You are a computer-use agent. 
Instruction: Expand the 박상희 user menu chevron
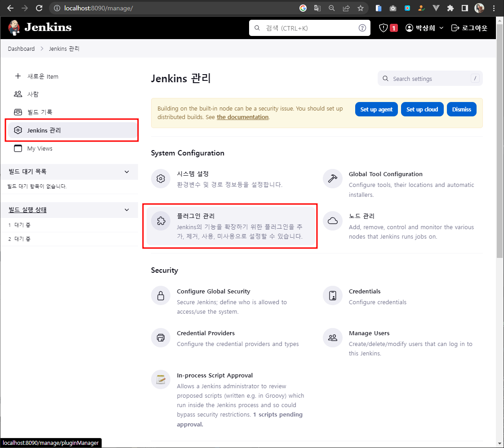click(442, 28)
